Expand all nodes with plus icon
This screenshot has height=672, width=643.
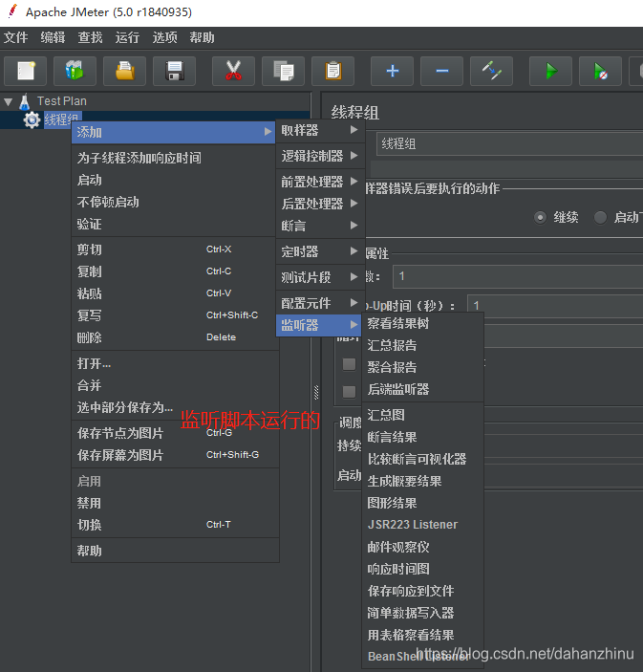pyautogui.click(x=392, y=71)
